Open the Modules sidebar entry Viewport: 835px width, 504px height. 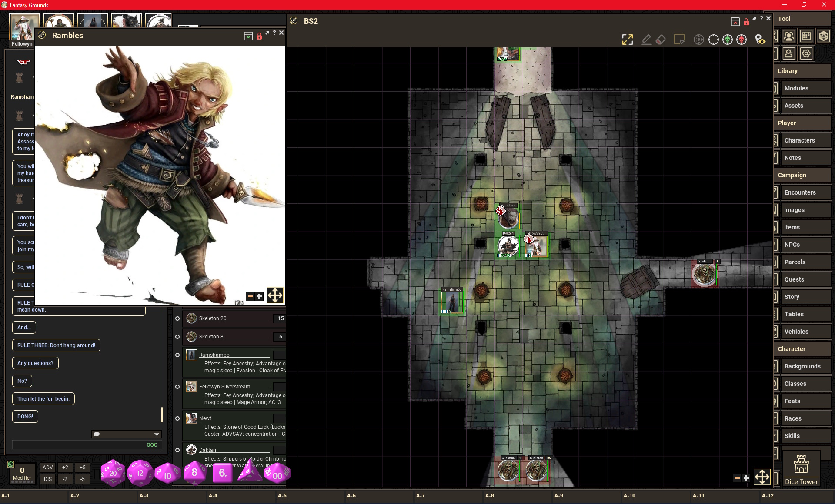click(805, 88)
